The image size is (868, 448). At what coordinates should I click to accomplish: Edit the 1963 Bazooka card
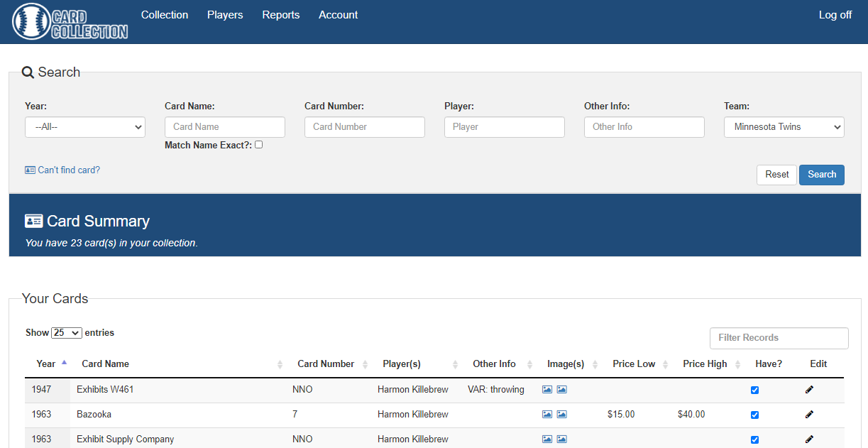[809, 415]
